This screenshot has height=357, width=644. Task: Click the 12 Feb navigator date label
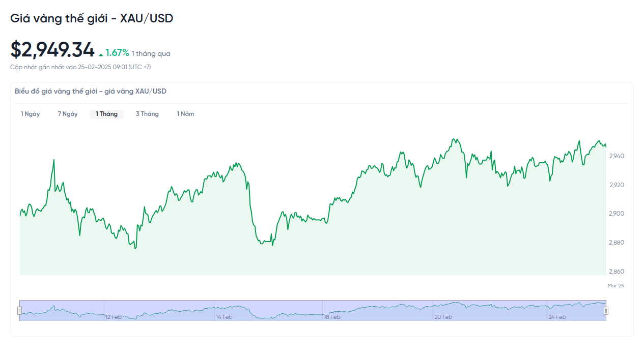pyautogui.click(x=113, y=317)
